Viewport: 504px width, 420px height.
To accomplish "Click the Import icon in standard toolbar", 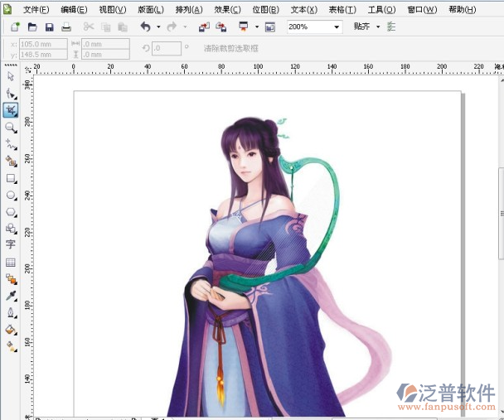I will point(204,27).
